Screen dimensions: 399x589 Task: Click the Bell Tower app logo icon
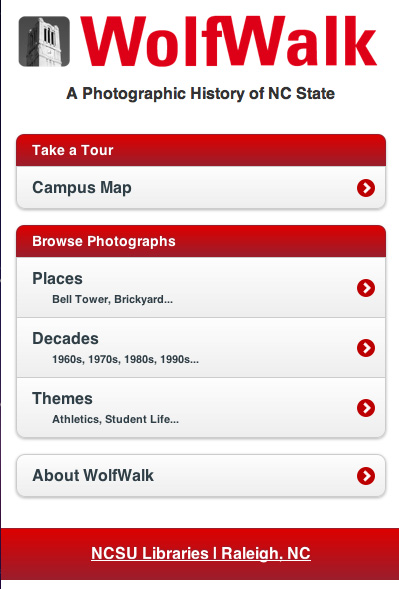point(44,41)
